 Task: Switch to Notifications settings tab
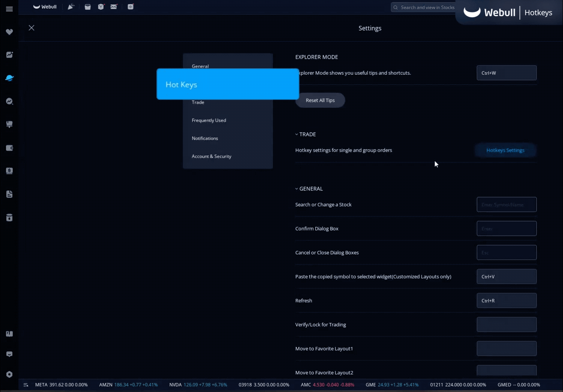pyautogui.click(x=205, y=138)
